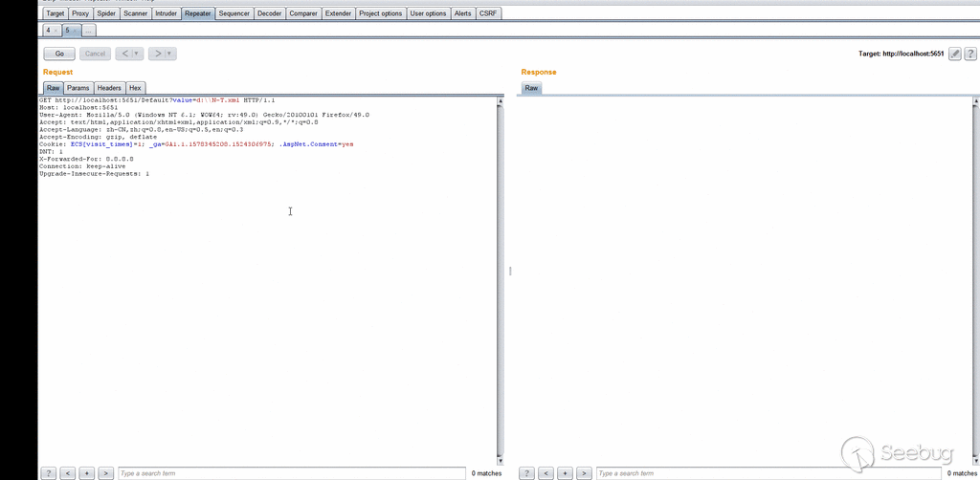980x480 pixels.
Task: Open the Project options tab
Action: 381,14
